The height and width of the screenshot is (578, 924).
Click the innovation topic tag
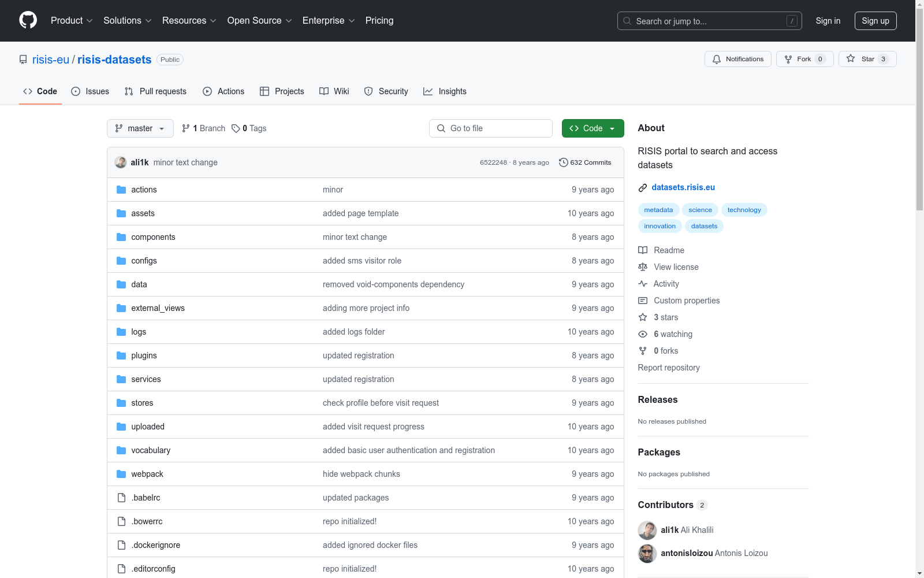tap(660, 226)
